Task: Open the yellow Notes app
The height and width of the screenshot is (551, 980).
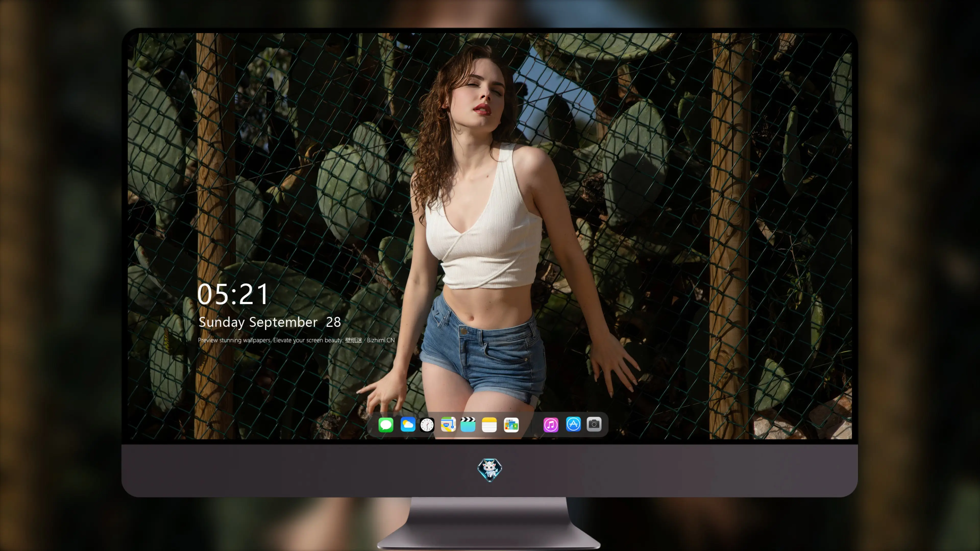Action: click(489, 424)
